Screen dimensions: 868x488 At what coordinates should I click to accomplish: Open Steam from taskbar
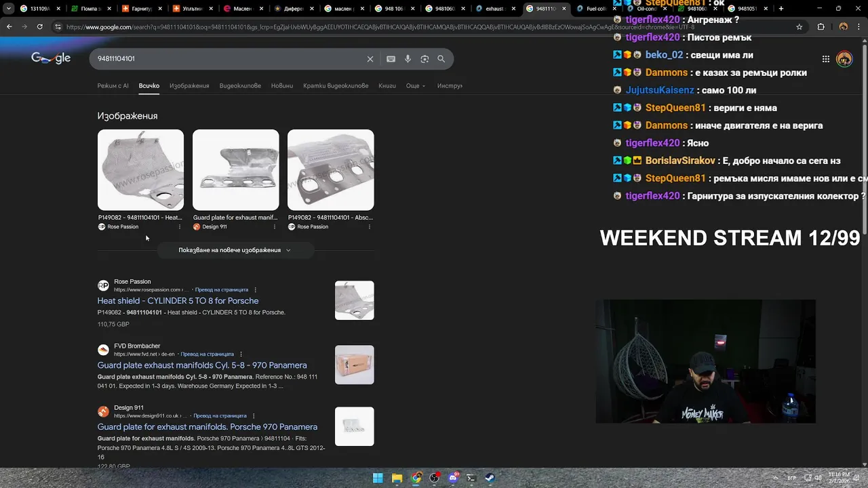[x=490, y=478]
